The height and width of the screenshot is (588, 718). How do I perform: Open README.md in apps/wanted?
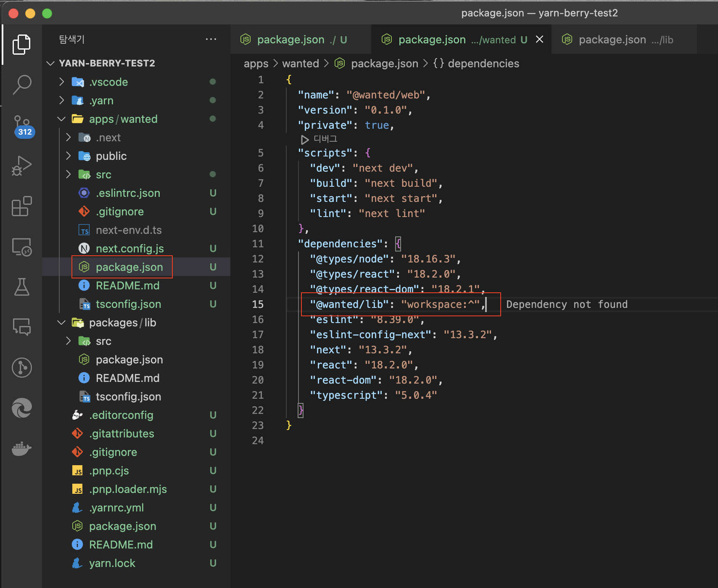click(x=136, y=286)
